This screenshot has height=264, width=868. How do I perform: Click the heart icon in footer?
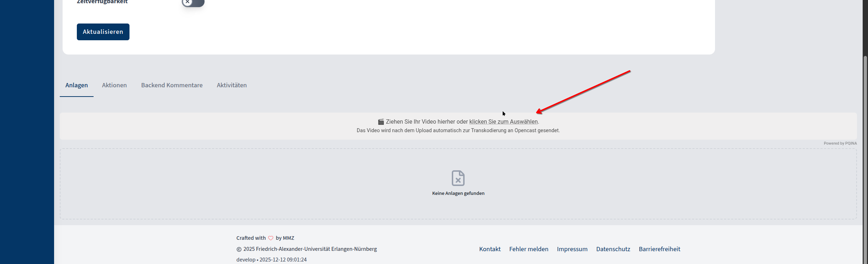point(271,238)
